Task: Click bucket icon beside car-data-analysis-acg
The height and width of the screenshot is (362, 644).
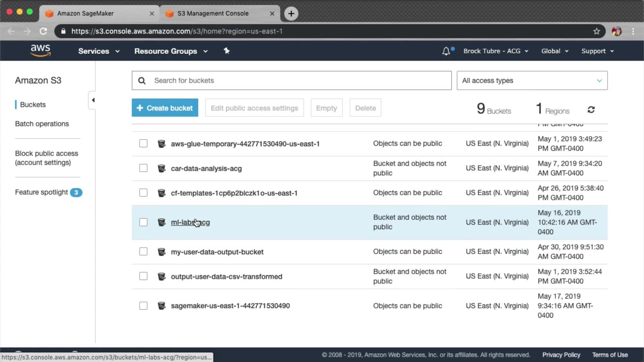Action: point(162,168)
